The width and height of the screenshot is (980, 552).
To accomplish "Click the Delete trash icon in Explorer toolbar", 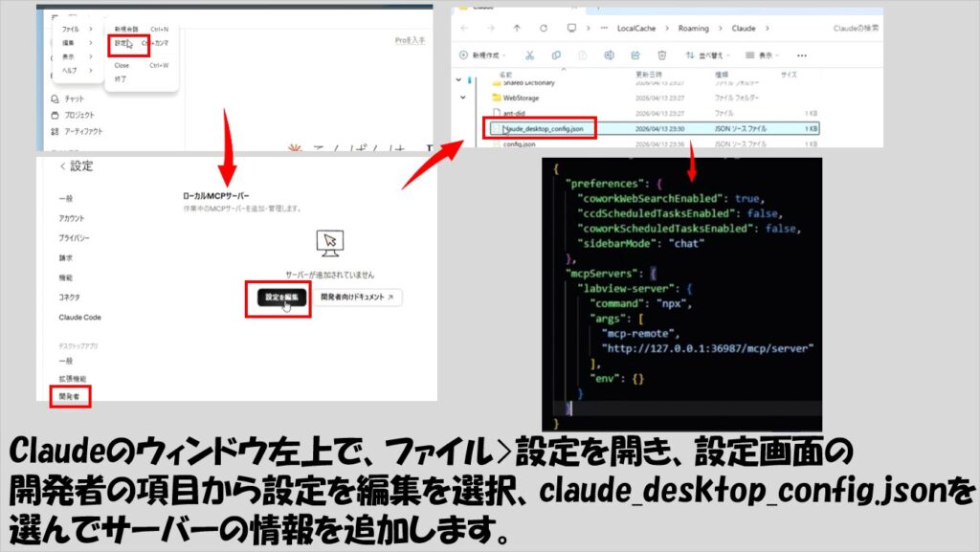I will point(661,55).
